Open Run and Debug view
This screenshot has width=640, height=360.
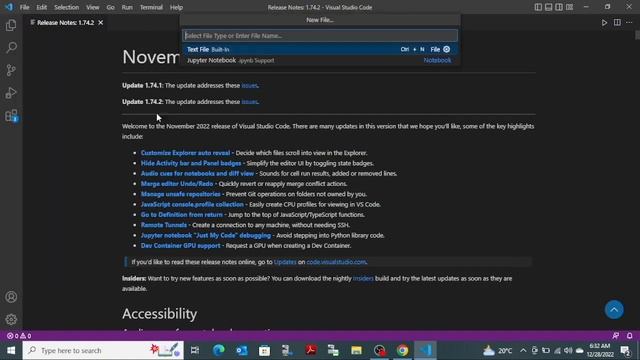[11, 93]
